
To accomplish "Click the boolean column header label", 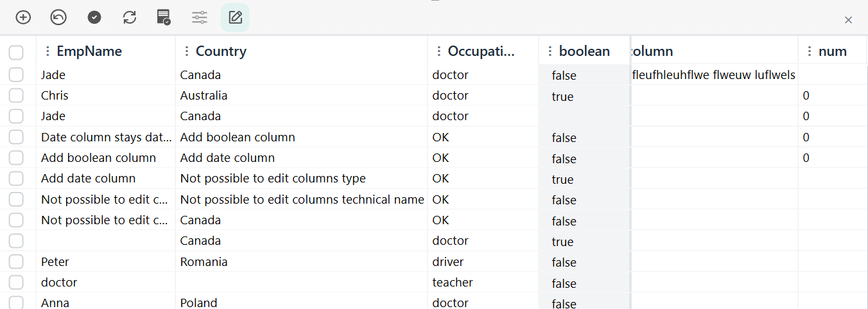I will pos(584,51).
